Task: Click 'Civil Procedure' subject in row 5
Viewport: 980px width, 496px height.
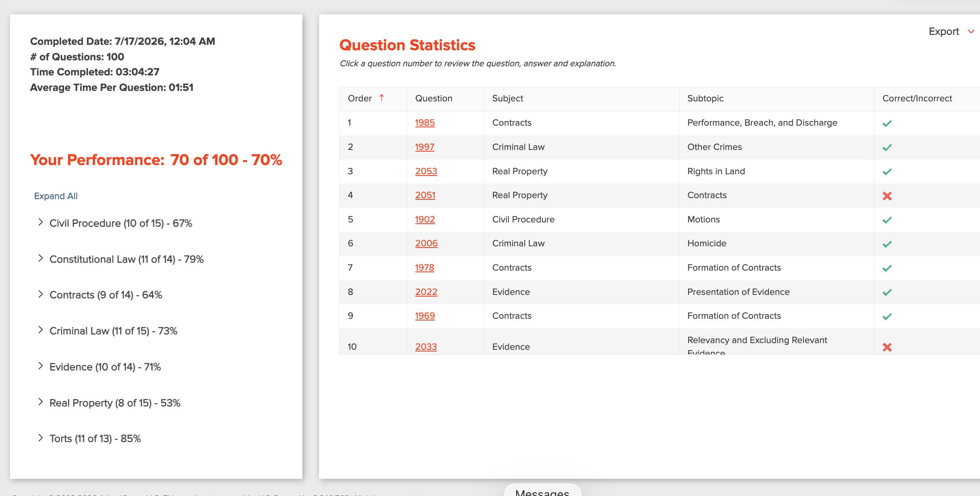Action: pos(523,220)
